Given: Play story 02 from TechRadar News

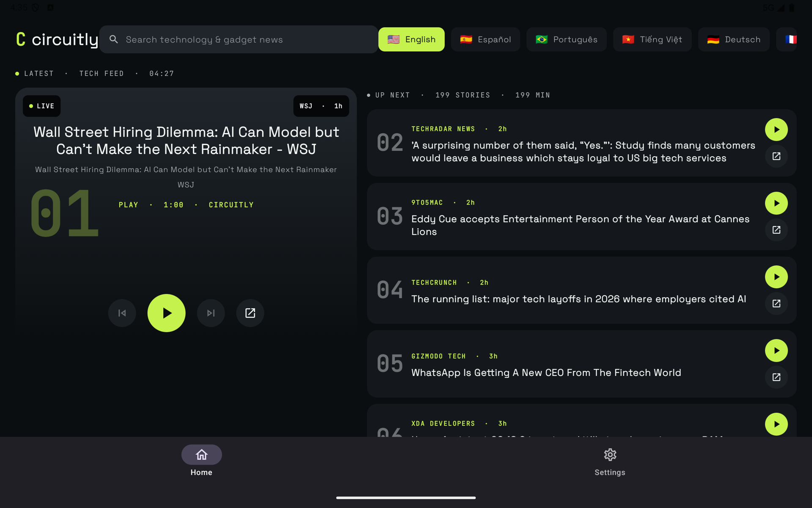Looking at the screenshot, I should [x=776, y=130].
